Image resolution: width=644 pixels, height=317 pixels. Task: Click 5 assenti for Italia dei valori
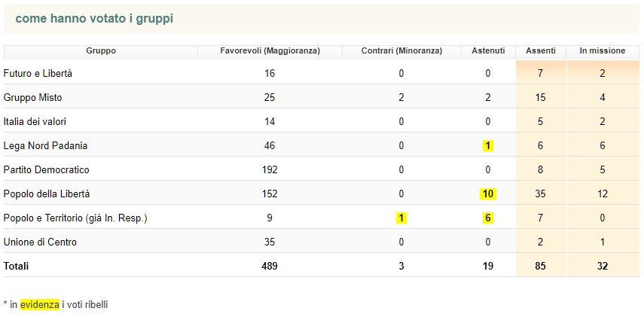(x=541, y=122)
